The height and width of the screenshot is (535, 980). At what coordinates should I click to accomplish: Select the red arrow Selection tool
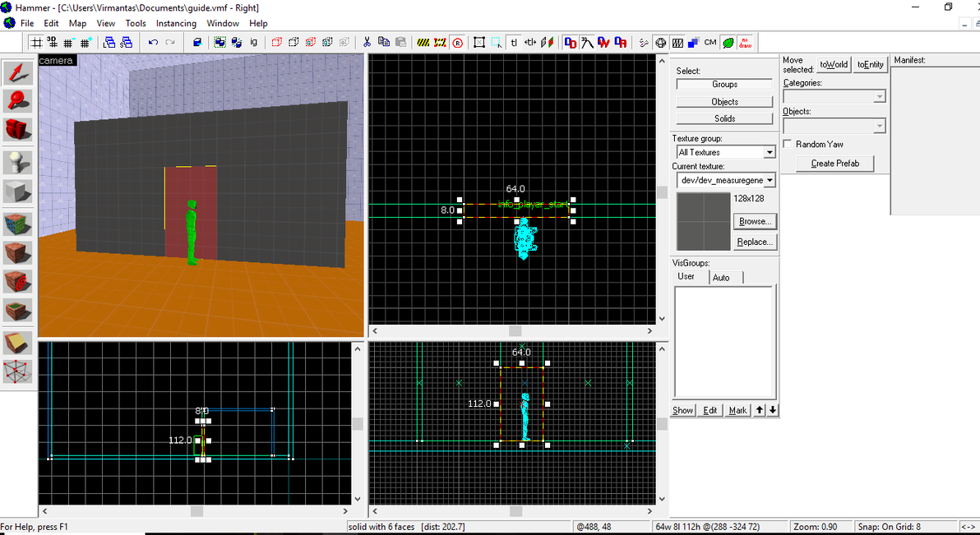point(17,72)
